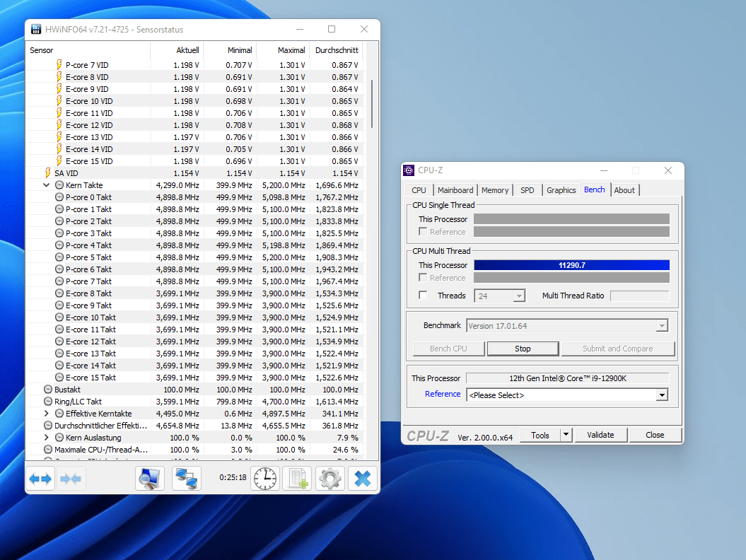This screenshot has height=560, width=746.
Task: Click Submit and Compare button
Action: [x=617, y=349]
